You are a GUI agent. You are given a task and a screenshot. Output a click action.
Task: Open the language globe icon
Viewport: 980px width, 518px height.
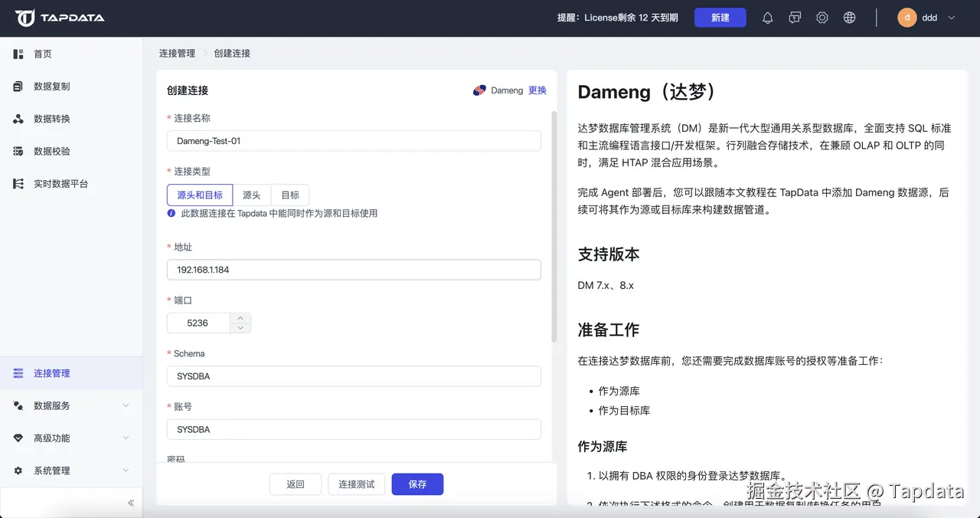click(x=849, y=18)
